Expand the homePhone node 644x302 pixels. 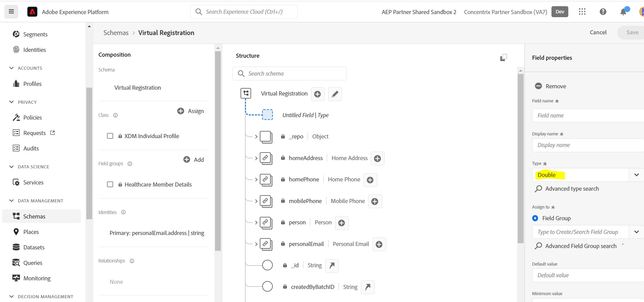256,180
